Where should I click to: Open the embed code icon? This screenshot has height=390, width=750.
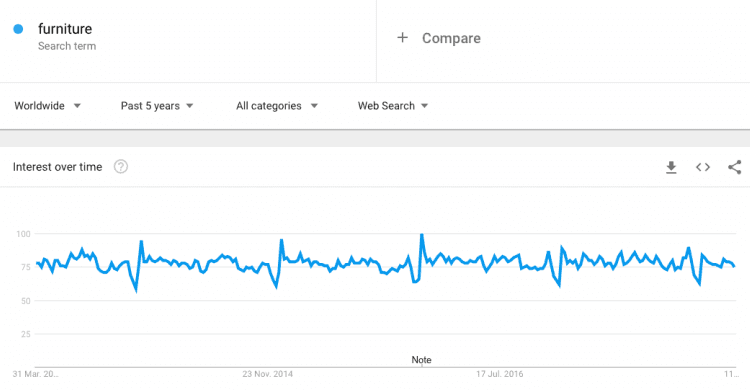(703, 167)
